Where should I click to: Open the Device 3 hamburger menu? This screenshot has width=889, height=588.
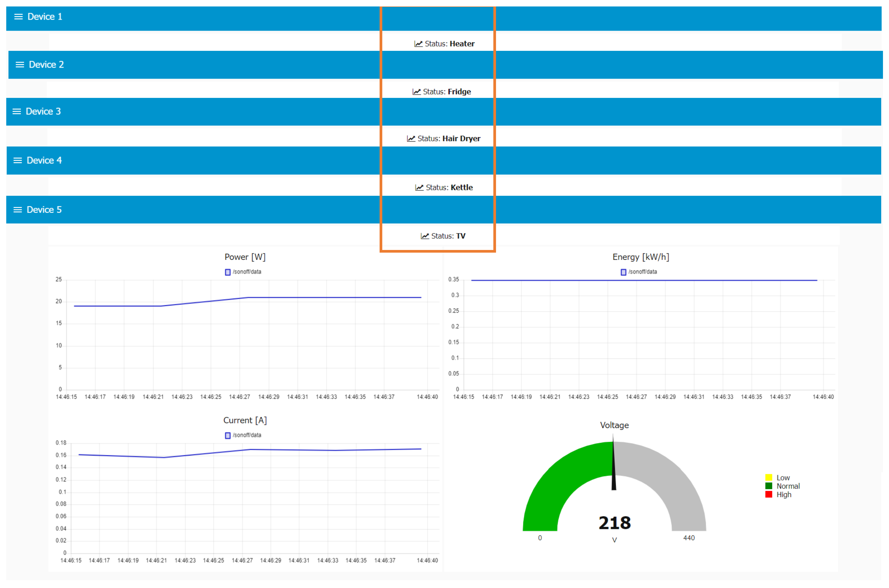(x=17, y=111)
